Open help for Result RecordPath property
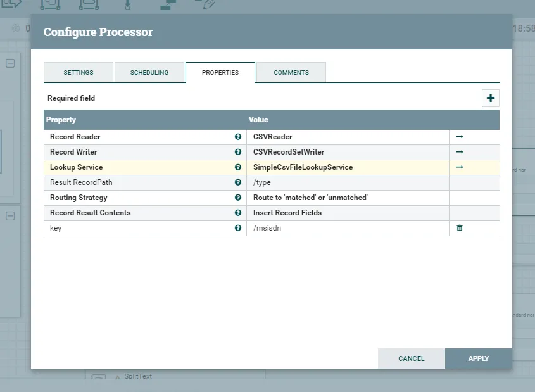Screen dimensions: 535x392 point(238,182)
